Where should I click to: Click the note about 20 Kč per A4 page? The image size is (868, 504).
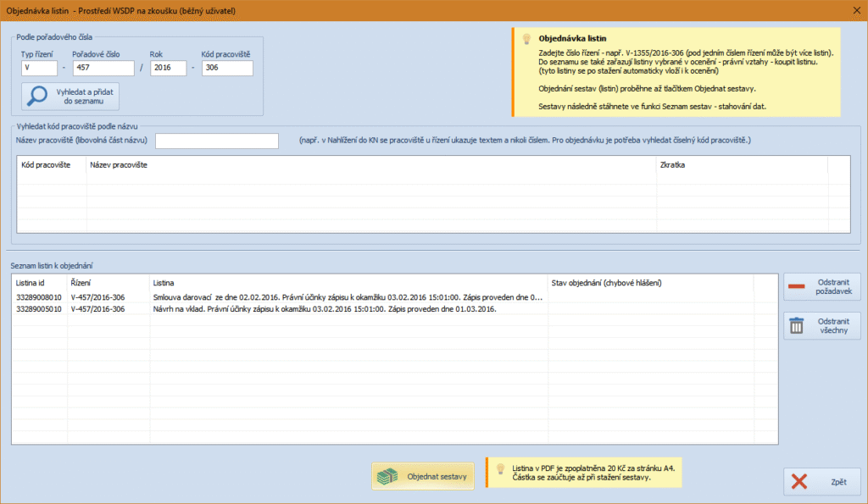coord(593,468)
